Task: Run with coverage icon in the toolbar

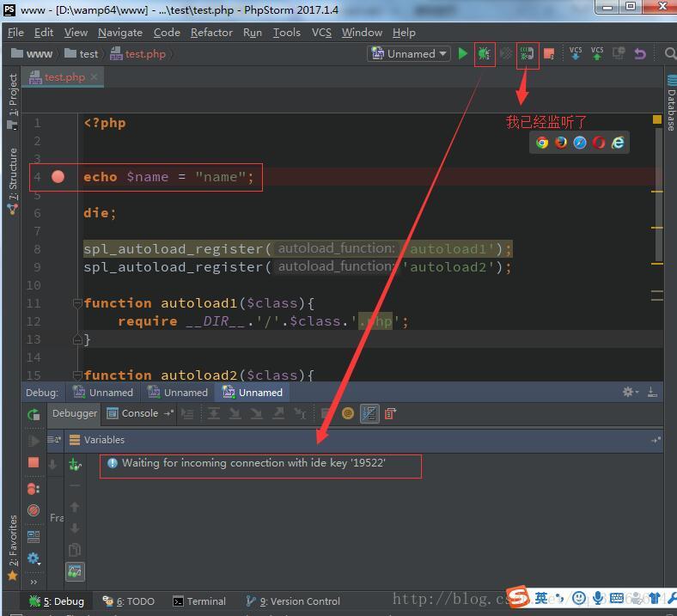Action: coord(505,53)
